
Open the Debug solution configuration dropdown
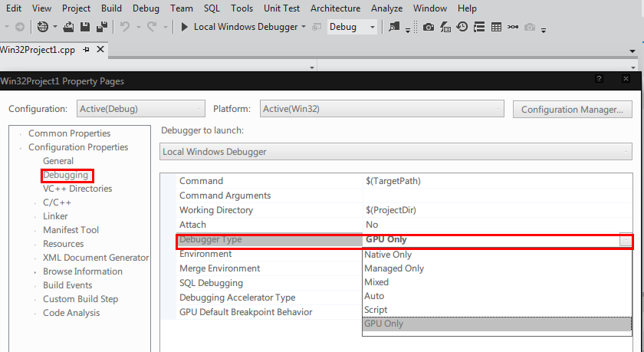click(x=352, y=27)
